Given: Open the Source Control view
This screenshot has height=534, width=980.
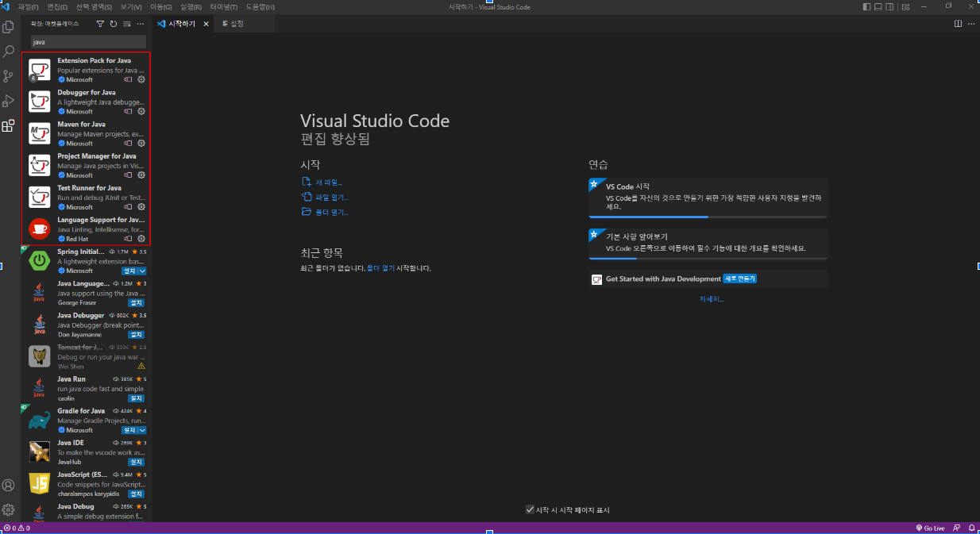Looking at the screenshot, I should 9,76.
